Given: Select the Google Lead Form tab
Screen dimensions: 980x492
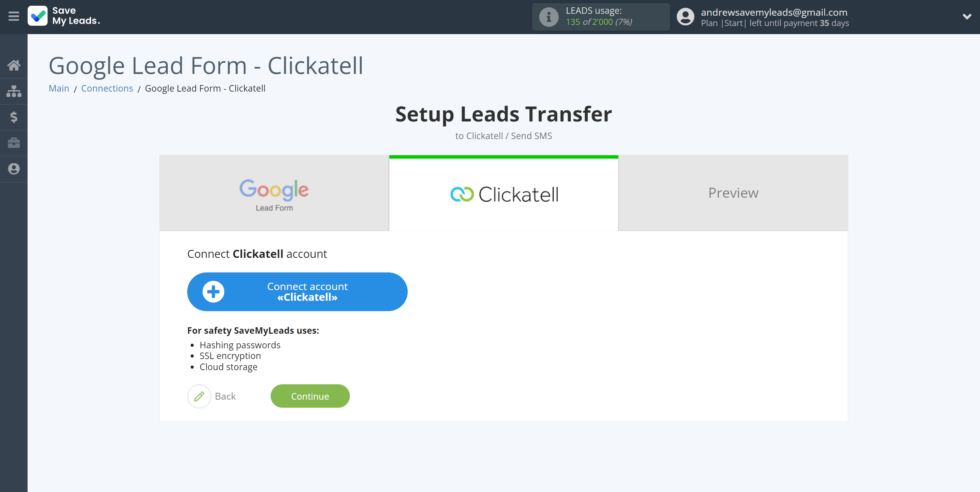Looking at the screenshot, I should point(274,193).
